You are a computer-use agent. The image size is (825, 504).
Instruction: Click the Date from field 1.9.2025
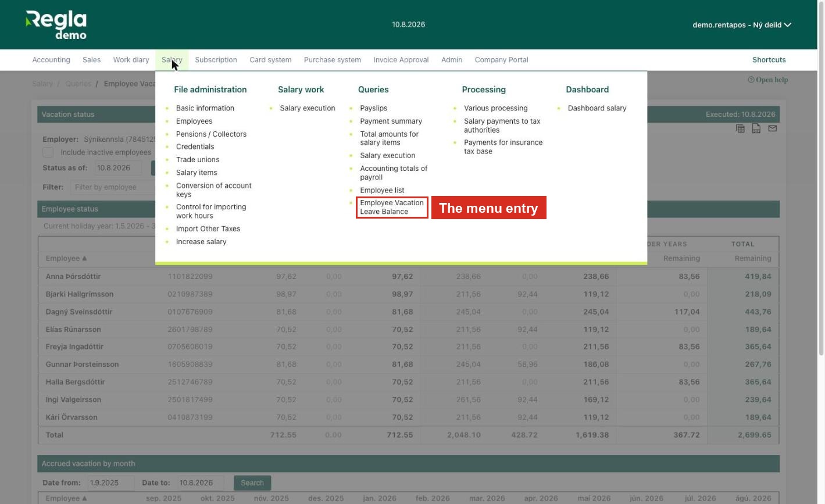[x=111, y=483]
